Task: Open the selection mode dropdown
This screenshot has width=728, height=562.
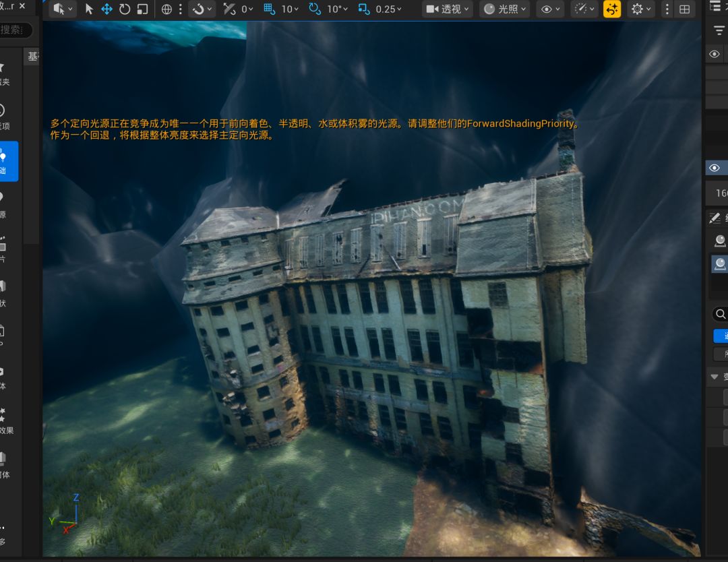Action: point(62,9)
